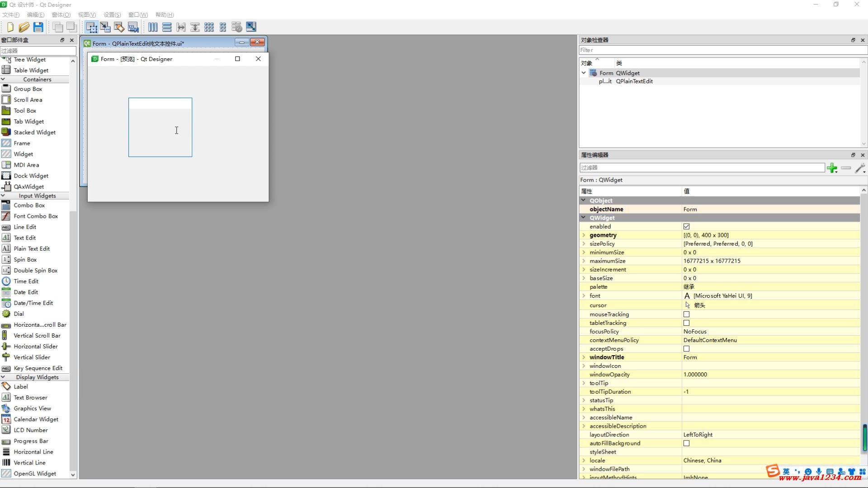
Task: Select Plain Text Edit in widget box
Action: pyautogui.click(x=32, y=249)
